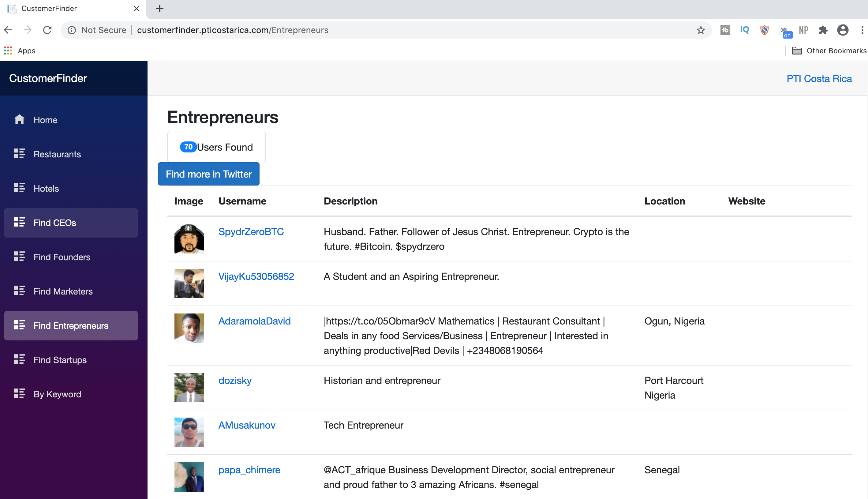Open the SpydrZeroBTC username link
This screenshot has height=499, width=868.
pyautogui.click(x=251, y=232)
